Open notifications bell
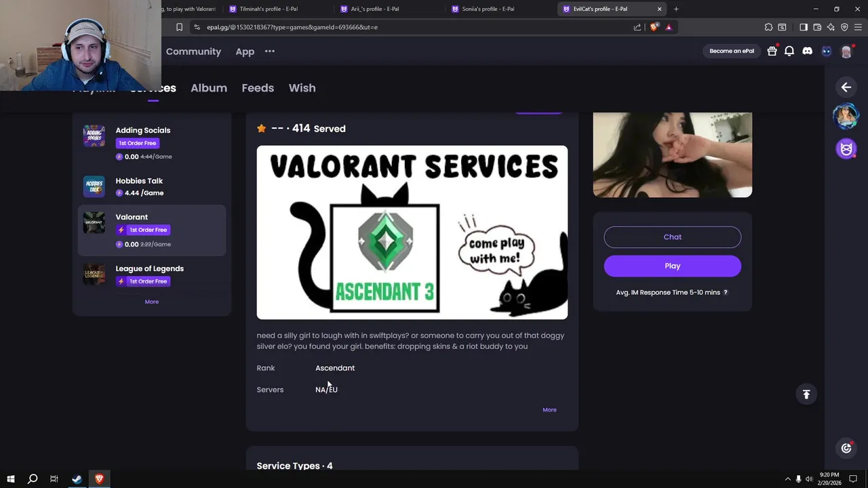The image size is (868, 488). point(789,51)
